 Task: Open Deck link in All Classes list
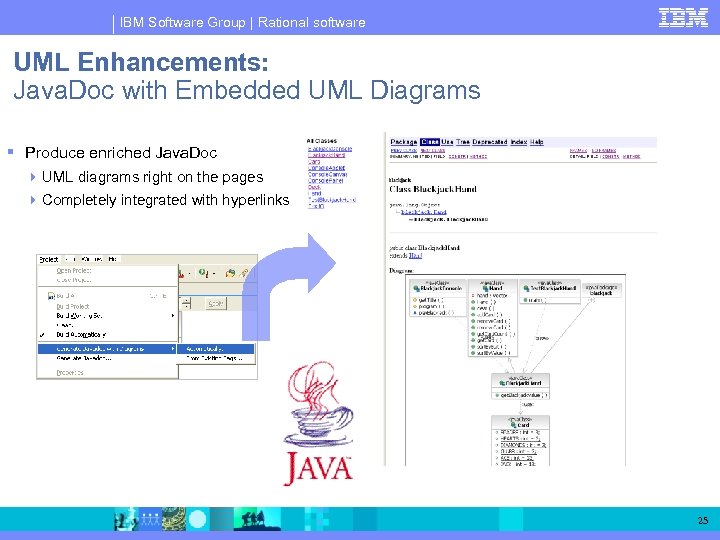pos(314,187)
